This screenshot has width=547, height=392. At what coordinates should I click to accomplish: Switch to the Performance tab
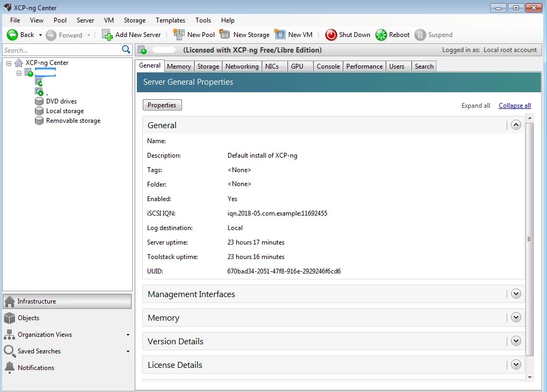tap(364, 66)
